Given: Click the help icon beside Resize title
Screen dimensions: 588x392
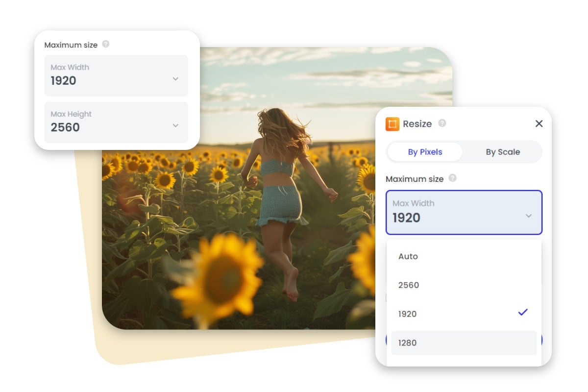Looking at the screenshot, I should point(443,123).
